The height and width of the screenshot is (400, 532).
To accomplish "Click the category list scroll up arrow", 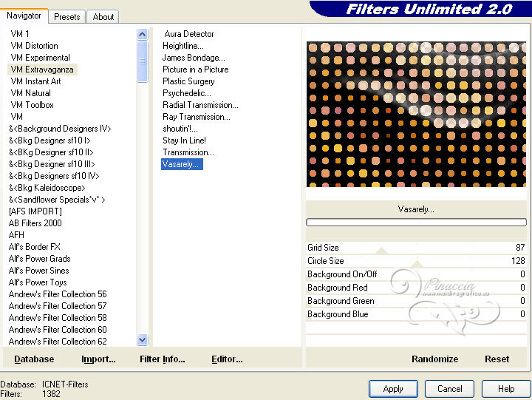I will click(x=142, y=34).
